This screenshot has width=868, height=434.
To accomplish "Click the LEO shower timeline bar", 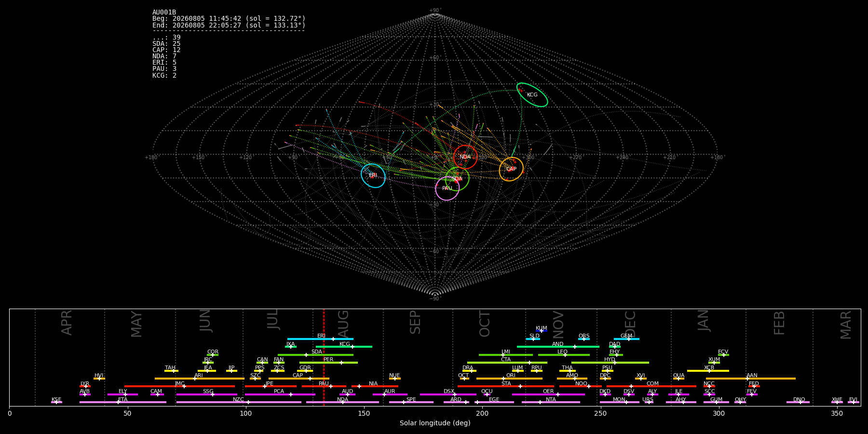I will point(564,355).
